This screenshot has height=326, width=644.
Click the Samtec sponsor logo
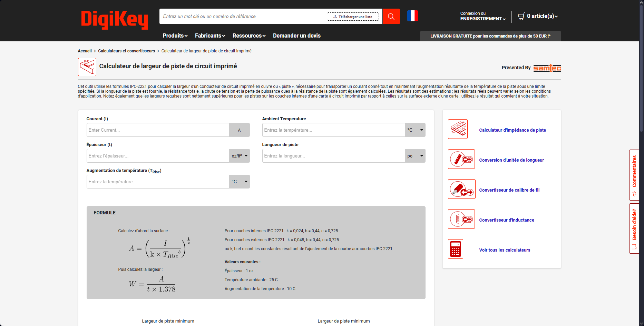(x=547, y=68)
